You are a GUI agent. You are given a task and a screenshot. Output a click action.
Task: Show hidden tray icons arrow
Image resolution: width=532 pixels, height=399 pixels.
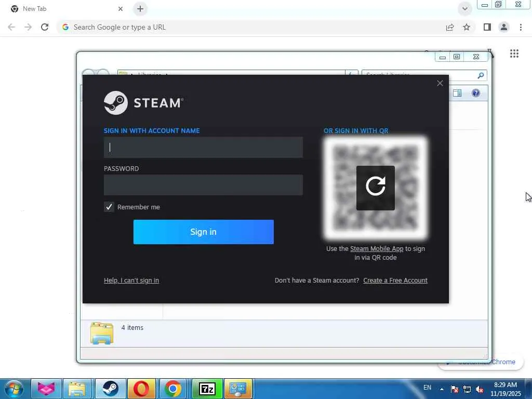442,389
